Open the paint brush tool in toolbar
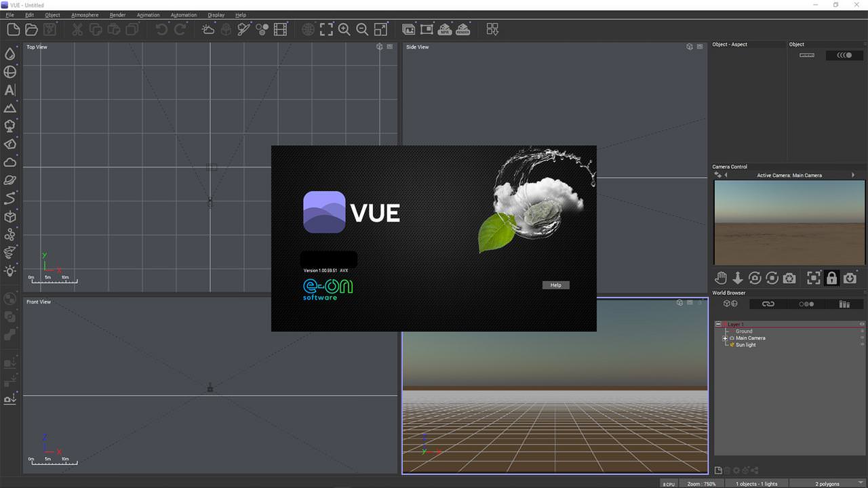Screen dimensions: 868x488 point(244,29)
